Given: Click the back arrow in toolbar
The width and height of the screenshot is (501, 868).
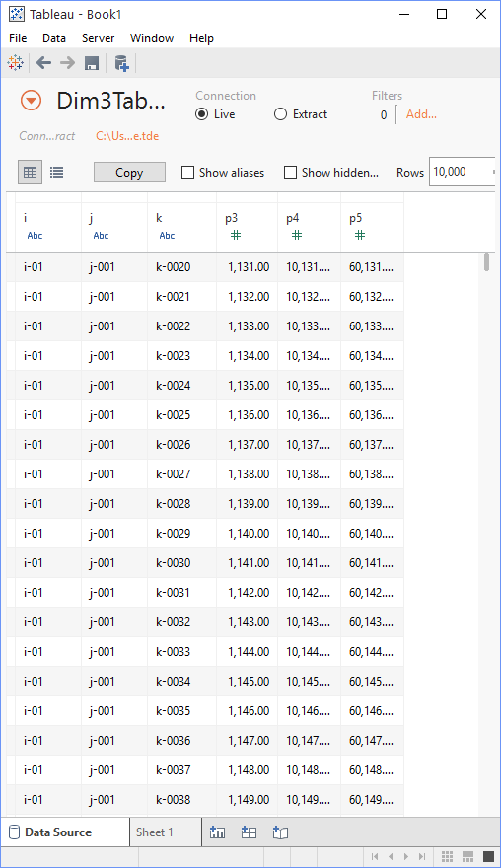Looking at the screenshot, I should pyautogui.click(x=43, y=62).
